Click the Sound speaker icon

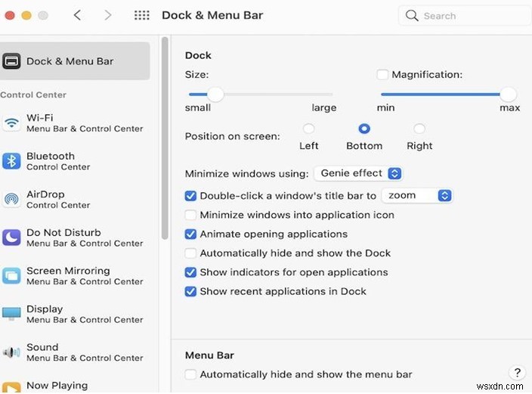(x=11, y=352)
